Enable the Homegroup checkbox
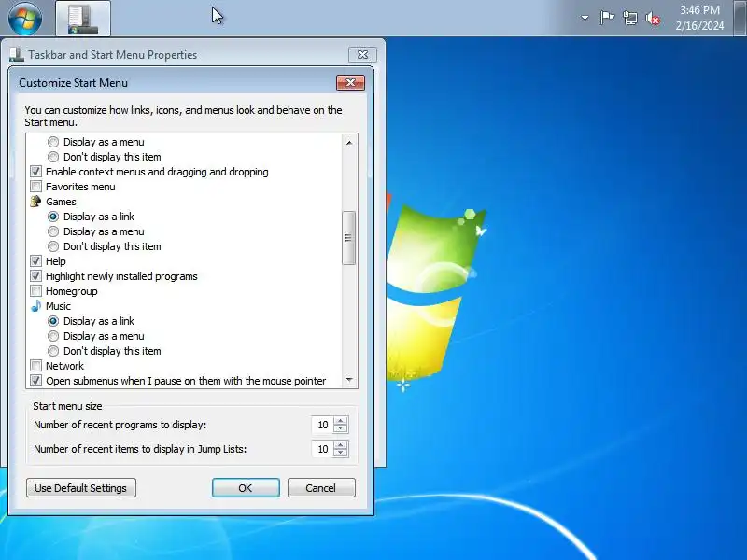Viewport: 747px width, 560px height. pos(35,291)
